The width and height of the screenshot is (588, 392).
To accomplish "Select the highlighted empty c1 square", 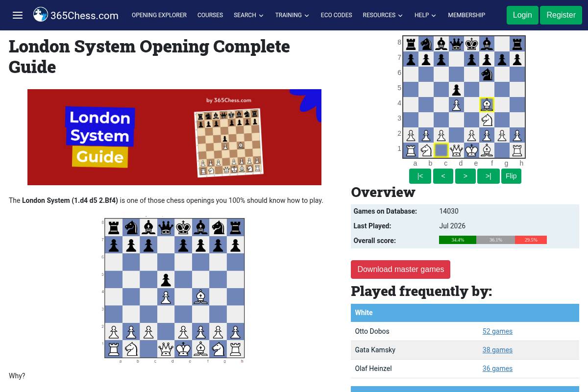I will (441, 150).
